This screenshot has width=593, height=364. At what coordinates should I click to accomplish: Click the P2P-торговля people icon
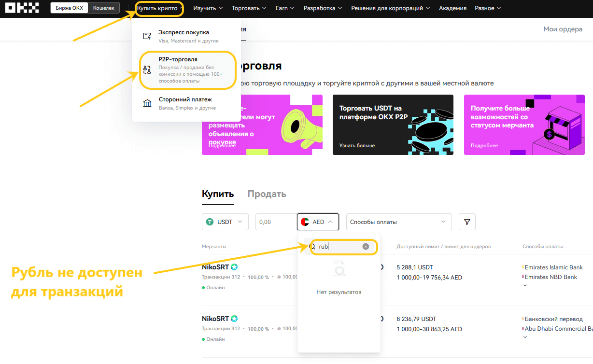147,70
